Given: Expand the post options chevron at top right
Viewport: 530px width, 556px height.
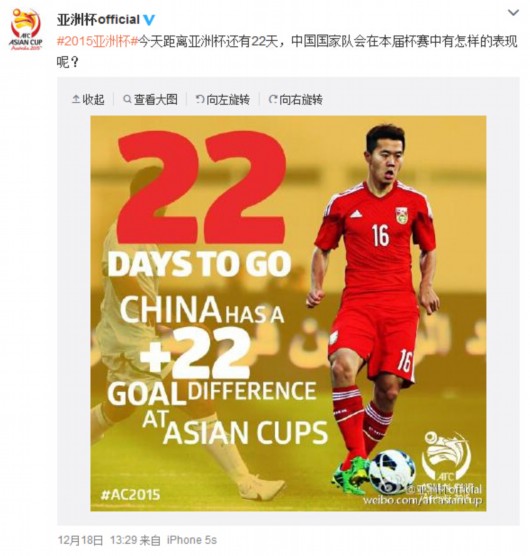Looking at the screenshot, I should point(513,13).
